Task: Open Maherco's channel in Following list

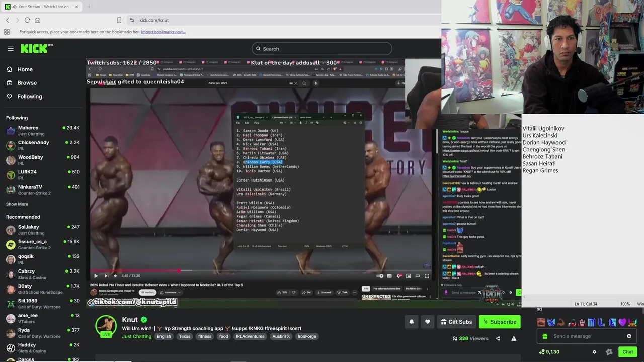Action: click(x=43, y=131)
